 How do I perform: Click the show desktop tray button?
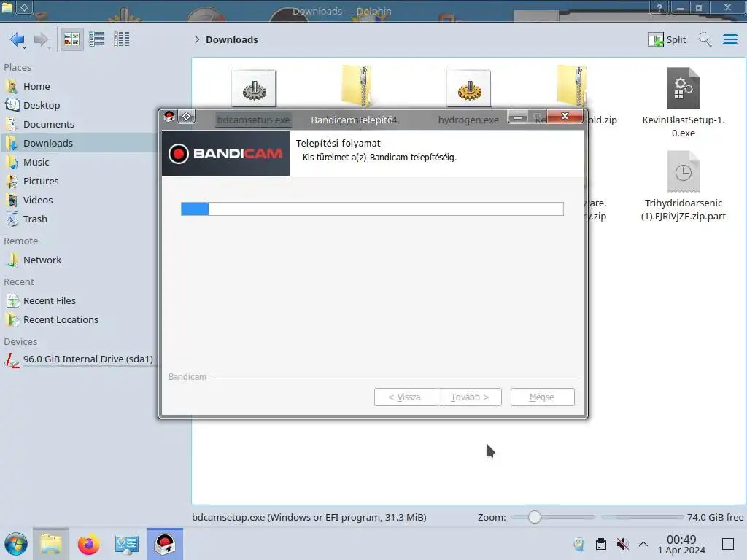pyautogui.click(x=728, y=544)
